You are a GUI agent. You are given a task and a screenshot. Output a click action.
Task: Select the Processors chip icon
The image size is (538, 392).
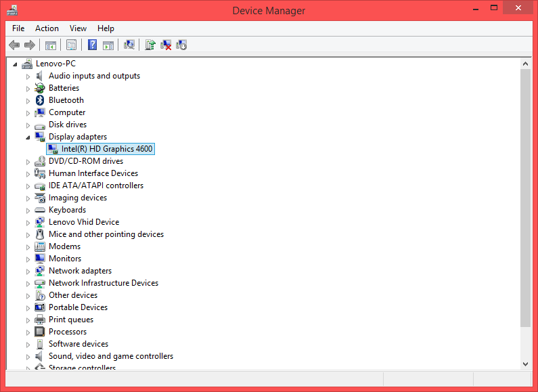pyautogui.click(x=40, y=332)
